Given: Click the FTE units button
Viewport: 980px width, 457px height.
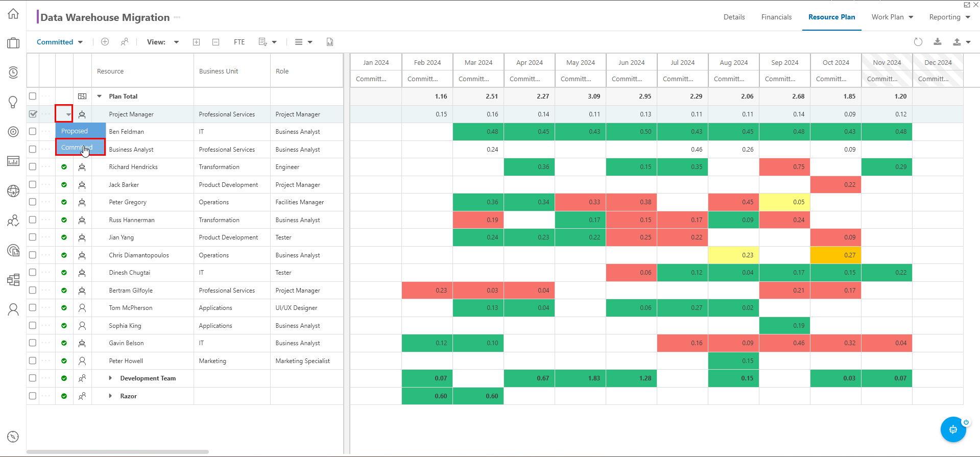Looking at the screenshot, I should 239,42.
